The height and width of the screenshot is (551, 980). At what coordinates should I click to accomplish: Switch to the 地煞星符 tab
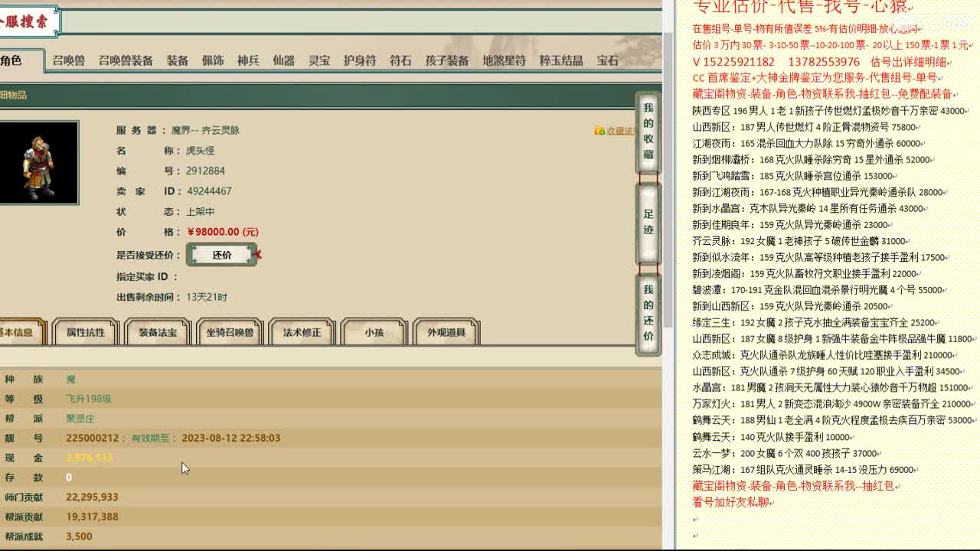pyautogui.click(x=504, y=60)
